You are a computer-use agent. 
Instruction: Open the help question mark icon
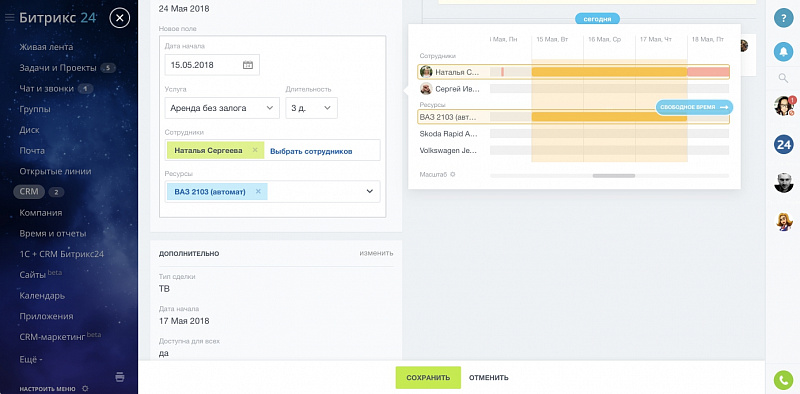[783, 18]
